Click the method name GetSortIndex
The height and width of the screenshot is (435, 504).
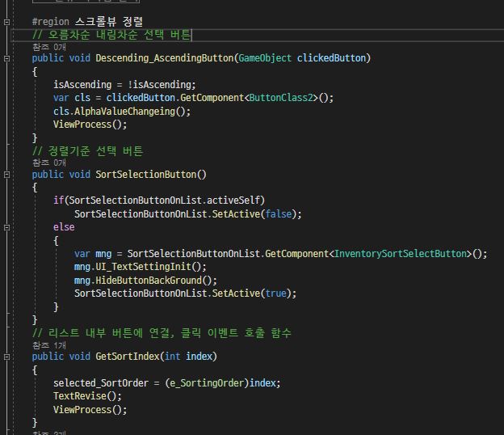[x=128, y=357]
